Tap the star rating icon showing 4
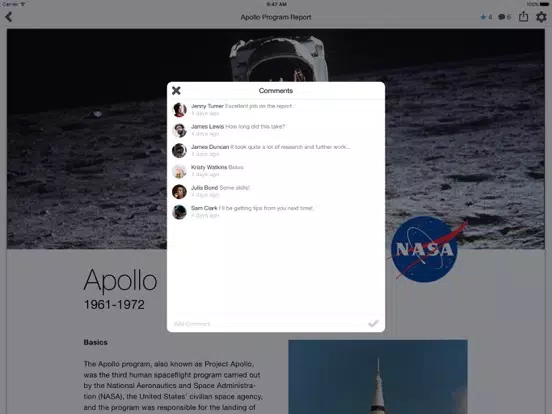The height and width of the screenshot is (414, 552). point(486,17)
